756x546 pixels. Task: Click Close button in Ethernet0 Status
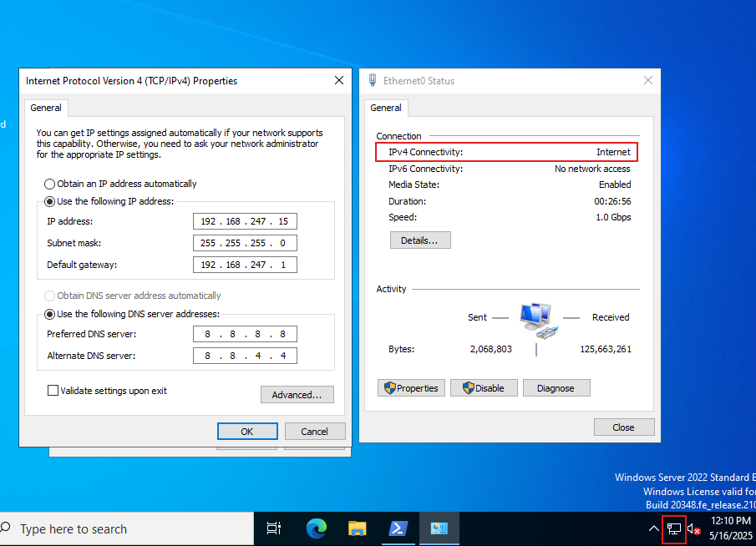tap(624, 427)
